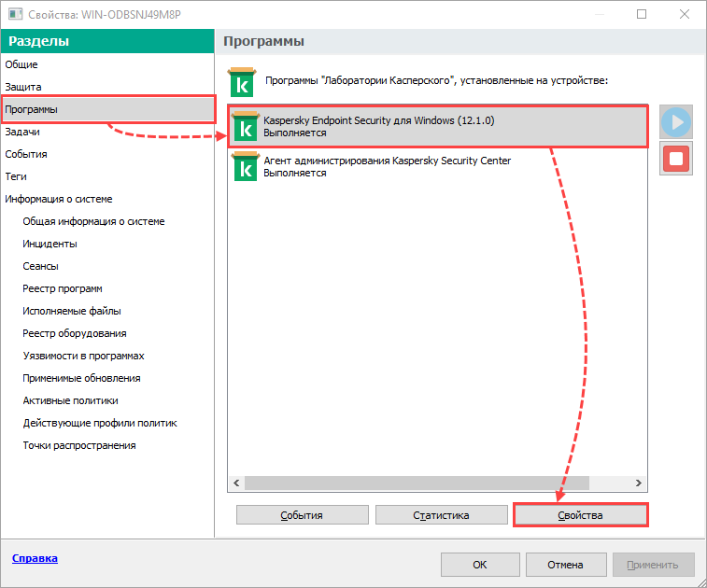Open Реестр программ subsection
The width and height of the screenshot is (707, 588).
63,288
